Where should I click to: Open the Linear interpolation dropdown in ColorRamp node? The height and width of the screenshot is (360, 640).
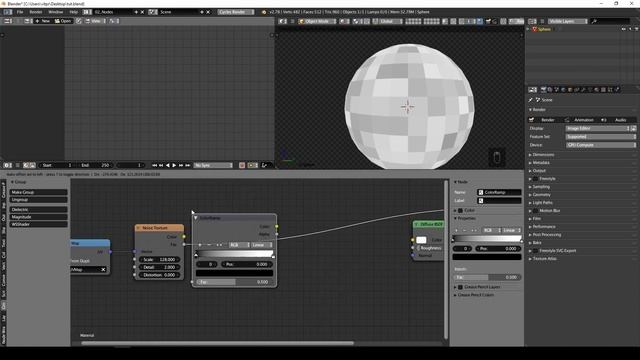(x=261, y=245)
